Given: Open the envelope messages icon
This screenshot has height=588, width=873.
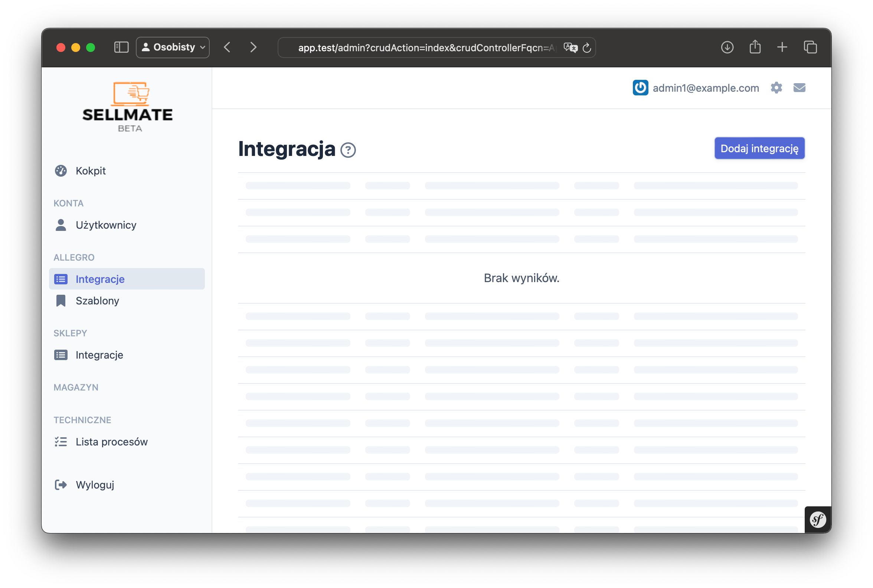Looking at the screenshot, I should coord(799,88).
